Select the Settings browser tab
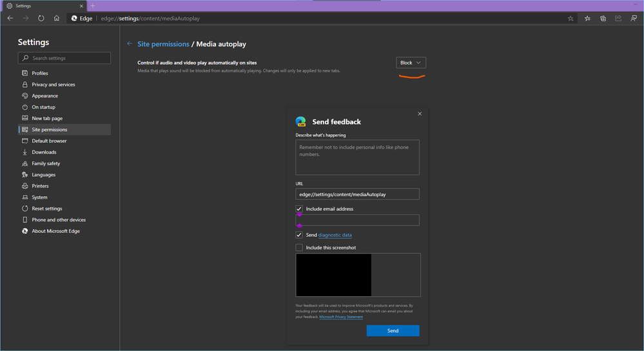 tap(44, 6)
